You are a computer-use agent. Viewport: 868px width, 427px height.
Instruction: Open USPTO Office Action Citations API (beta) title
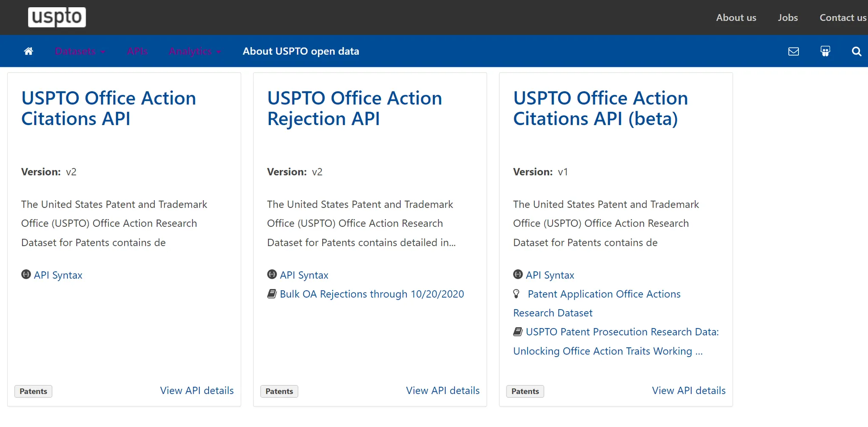pyautogui.click(x=600, y=109)
